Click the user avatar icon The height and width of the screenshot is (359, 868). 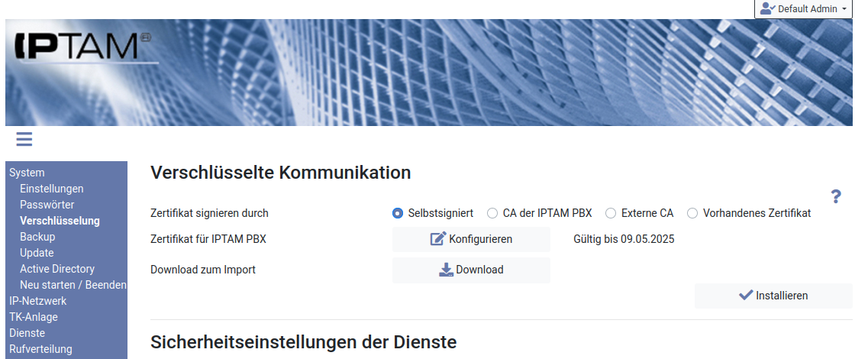[767, 9]
